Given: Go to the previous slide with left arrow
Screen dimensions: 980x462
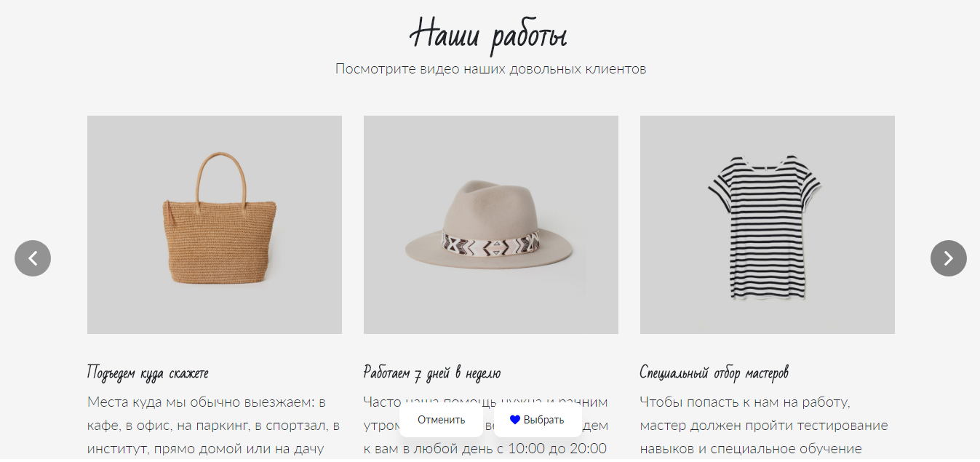Looking at the screenshot, I should coord(33,258).
